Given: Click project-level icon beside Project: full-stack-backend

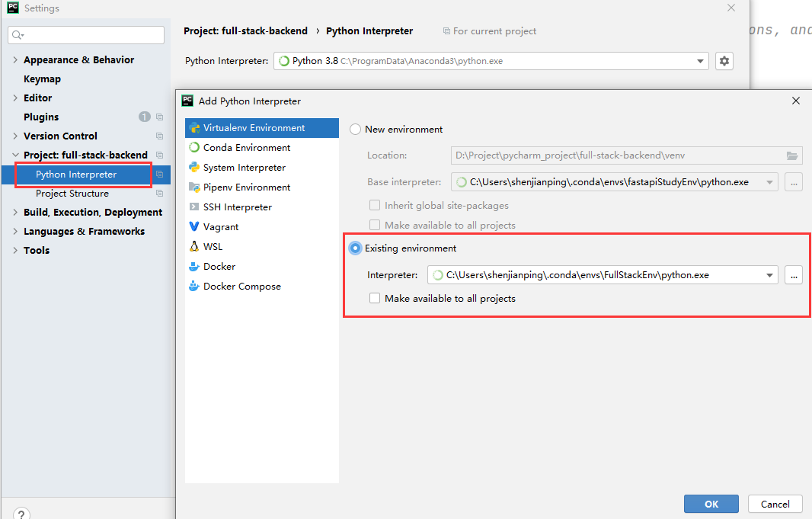Looking at the screenshot, I should 159,155.
